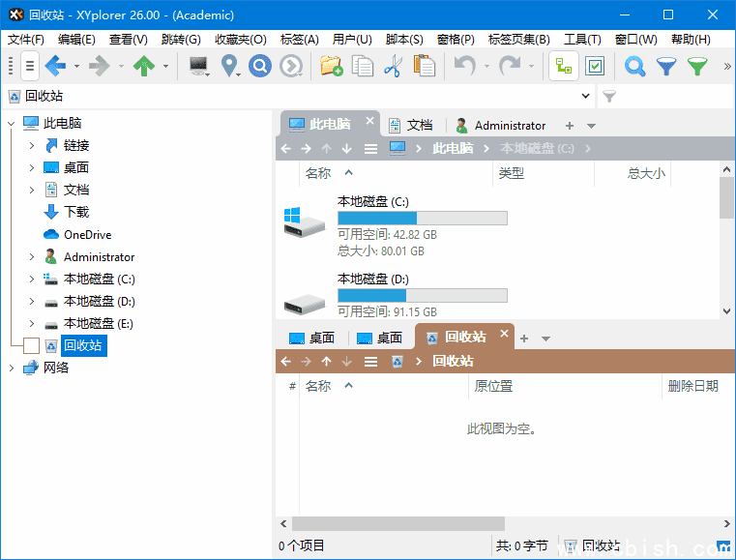The width and height of the screenshot is (736, 560).
Task: Sort by the 原位置 column header
Action: point(493,386)
